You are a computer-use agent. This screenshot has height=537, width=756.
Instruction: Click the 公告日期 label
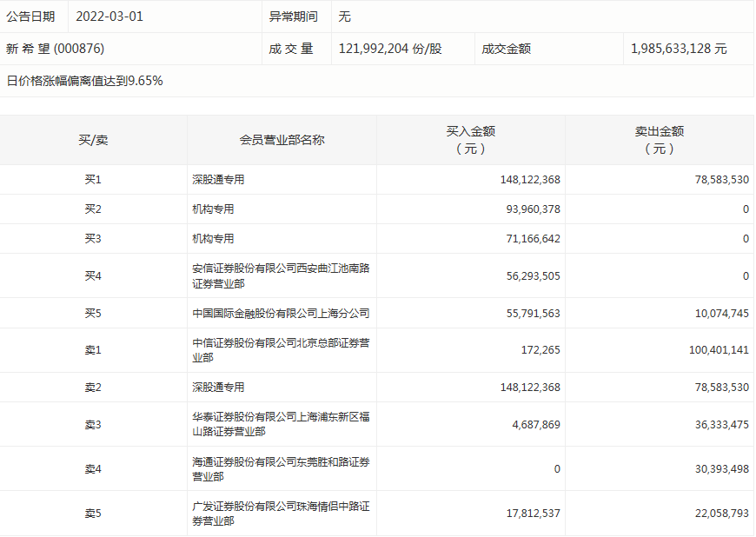[x=30, y=17]
